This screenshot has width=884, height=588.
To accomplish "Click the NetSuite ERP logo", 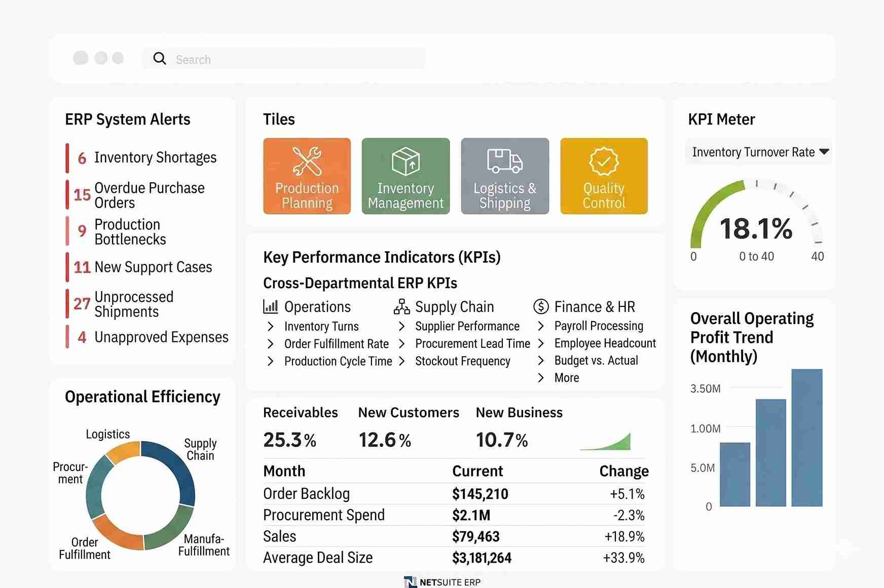I will 442,582.
